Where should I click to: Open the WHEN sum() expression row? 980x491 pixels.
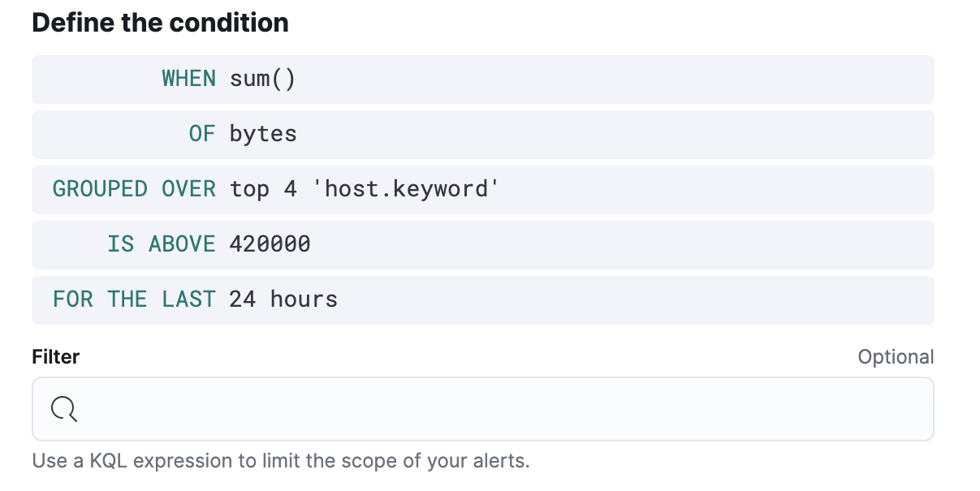482,80
